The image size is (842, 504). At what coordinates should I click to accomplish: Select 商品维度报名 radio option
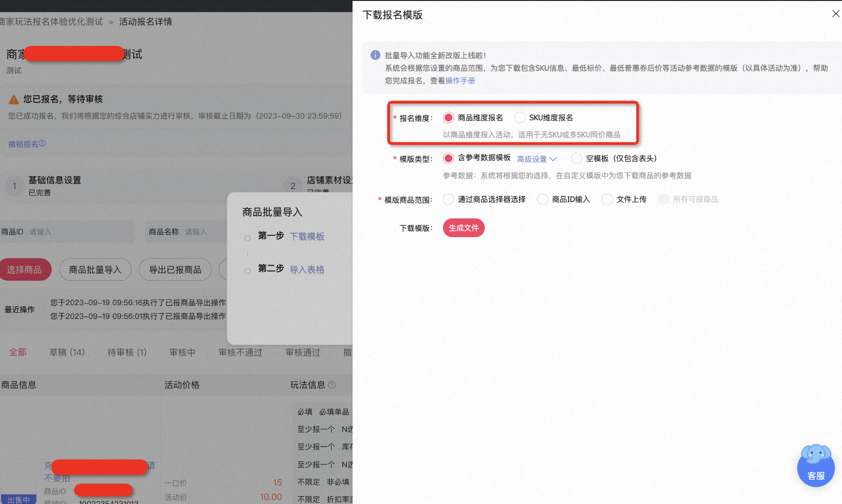448,117
